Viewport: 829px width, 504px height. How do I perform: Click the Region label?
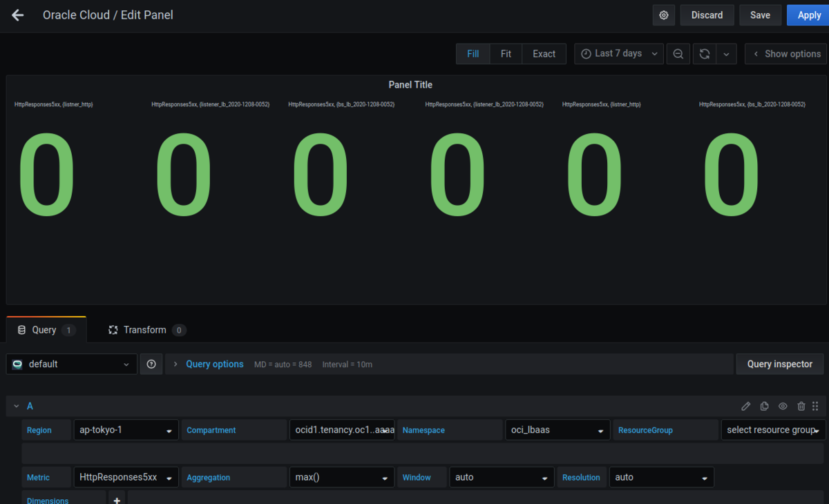click(39, 430)
